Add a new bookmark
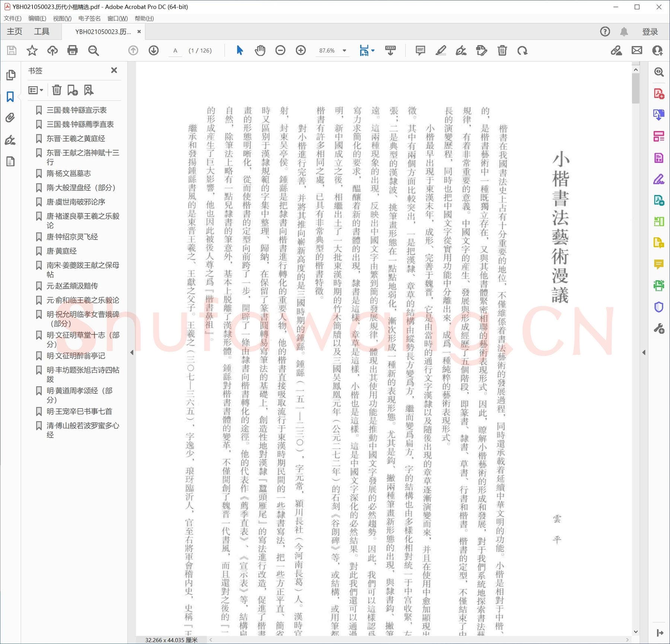 pyautogui.click(x=73, y=90)
